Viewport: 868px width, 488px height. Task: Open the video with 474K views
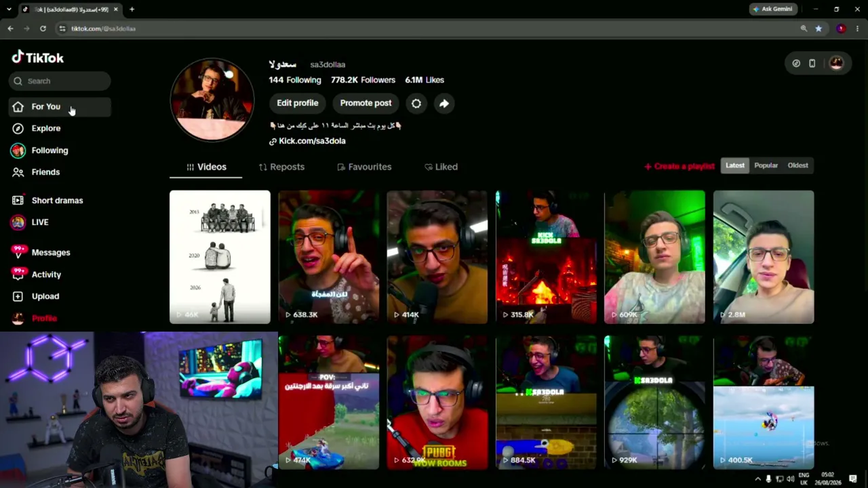pos(329,403)
